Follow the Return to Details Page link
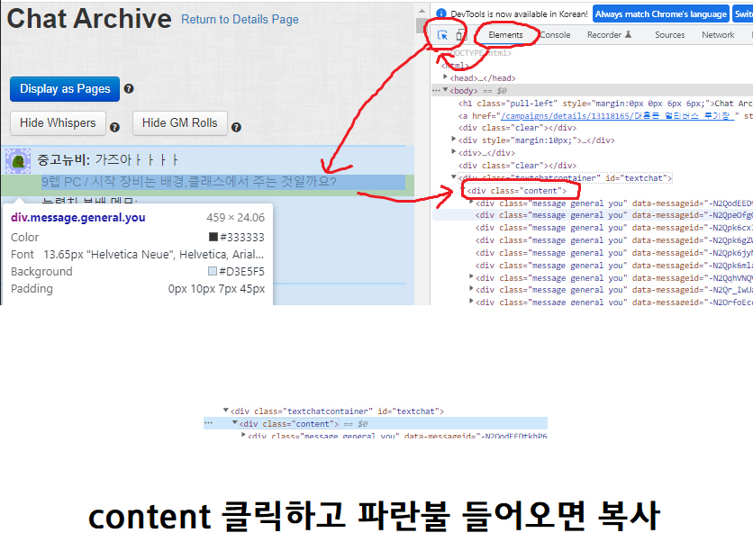The image size is (753, 560). click(x=240, y=19)
